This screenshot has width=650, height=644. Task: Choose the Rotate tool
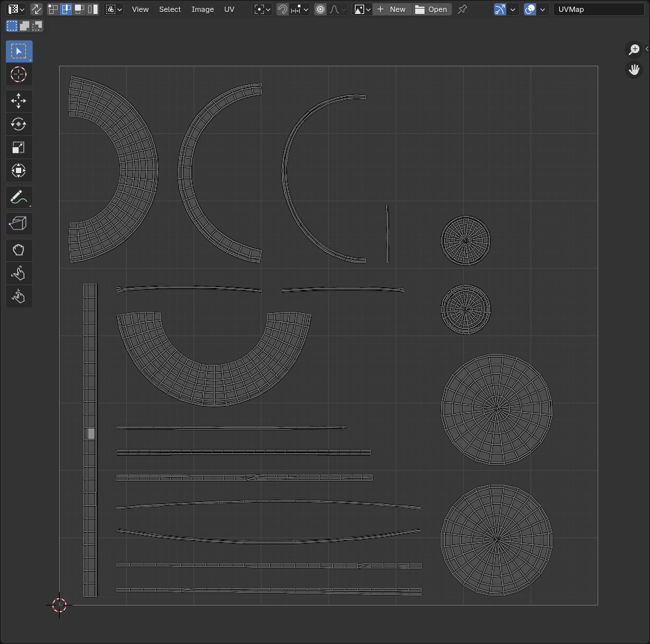[x=19, y=124]
